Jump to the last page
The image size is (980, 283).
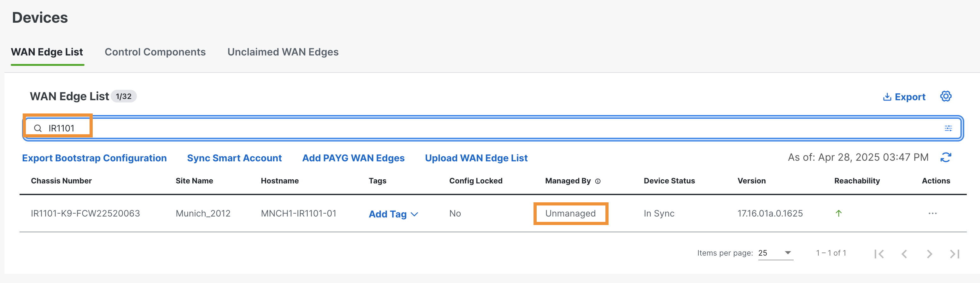[954, 254]
